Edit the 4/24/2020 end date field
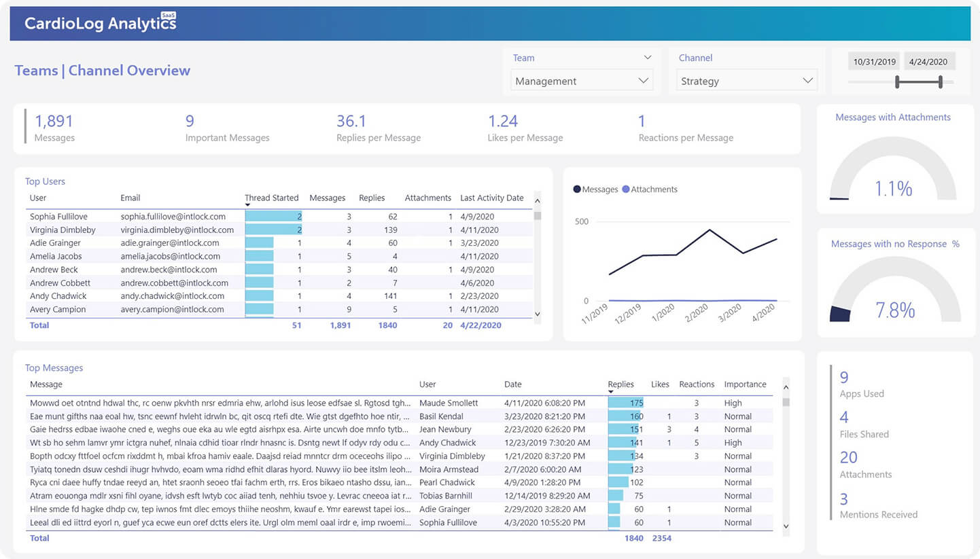Image resolution: width=980 pixels, height=559 pixels. point(928,61)
